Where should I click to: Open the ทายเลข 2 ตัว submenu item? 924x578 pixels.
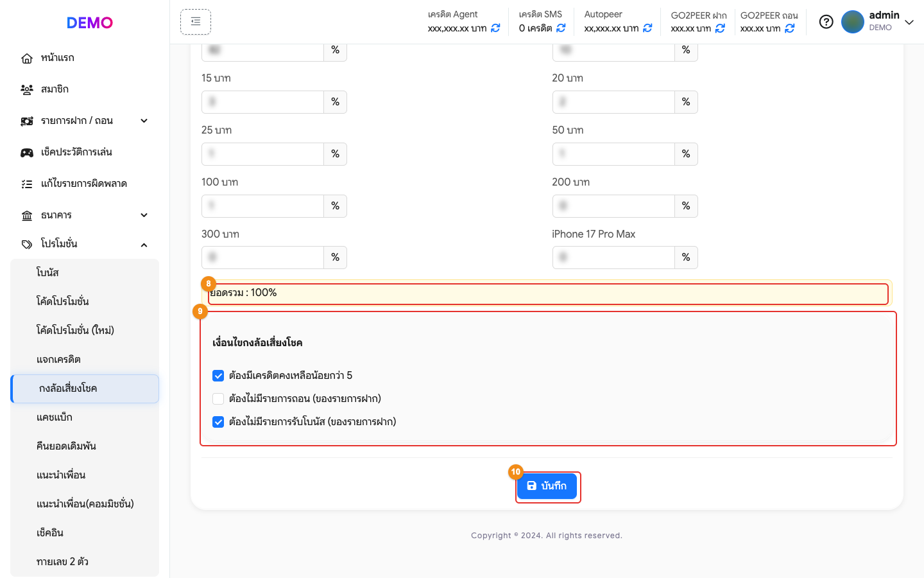pos(85,562)
